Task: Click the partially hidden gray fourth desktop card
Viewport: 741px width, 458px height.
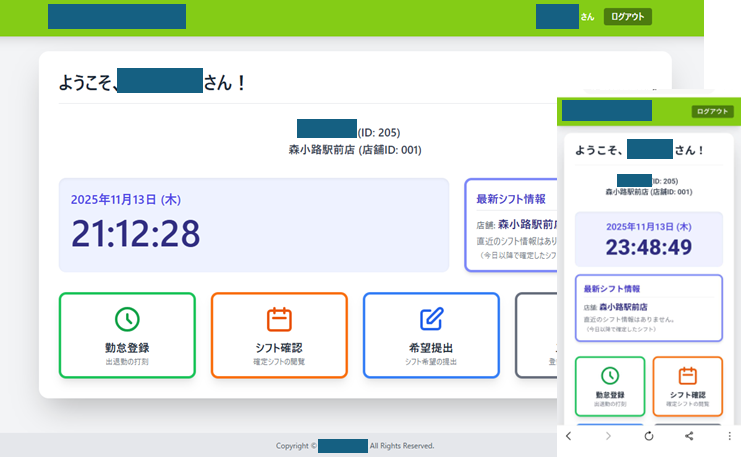Action: [535, 335]
